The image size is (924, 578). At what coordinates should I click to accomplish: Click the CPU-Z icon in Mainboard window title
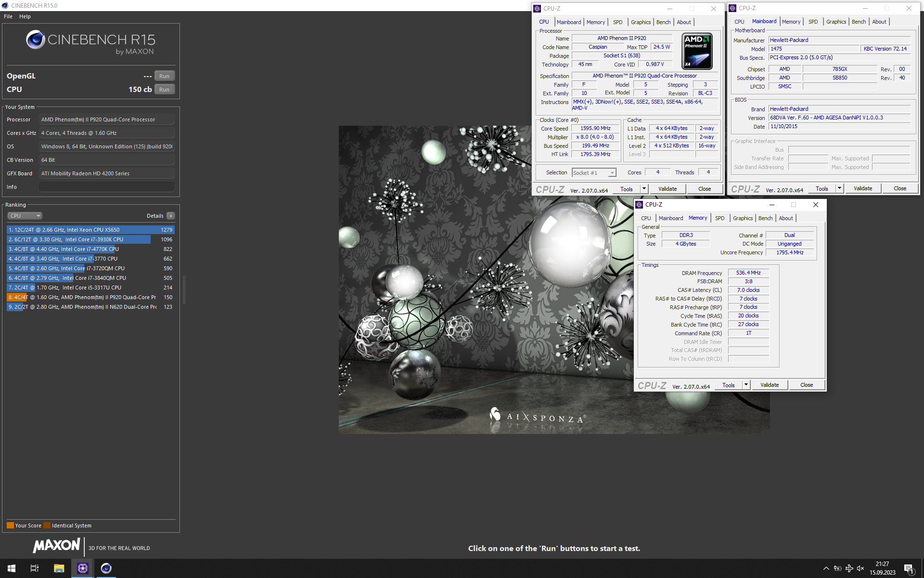click(732, 8)
